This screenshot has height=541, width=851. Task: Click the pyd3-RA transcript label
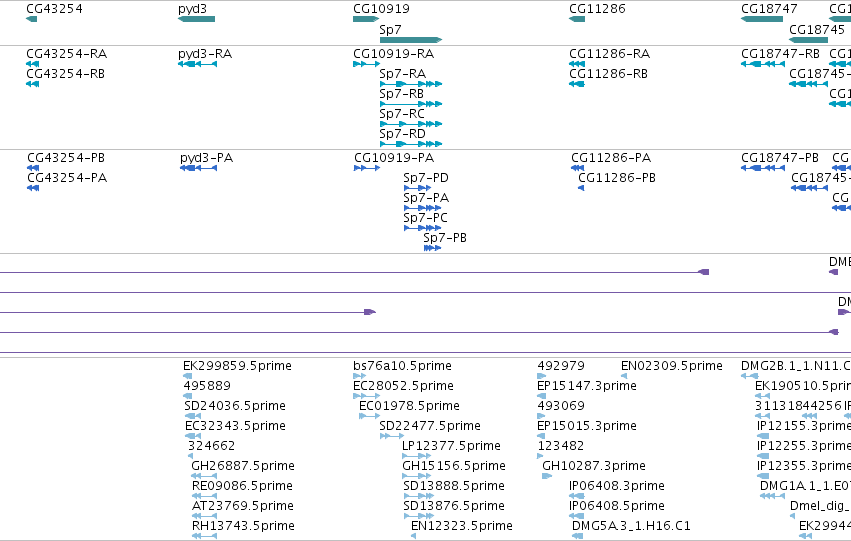[x=205, y=54]
